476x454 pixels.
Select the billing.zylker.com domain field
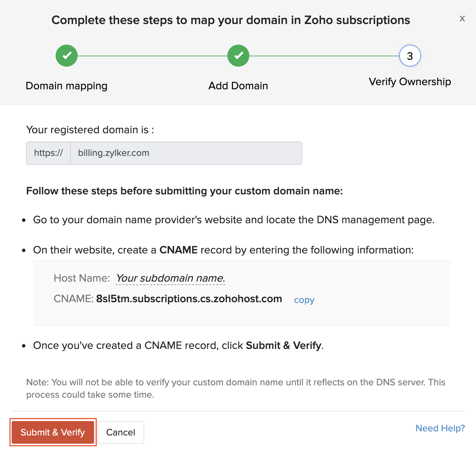pos(185,153)
